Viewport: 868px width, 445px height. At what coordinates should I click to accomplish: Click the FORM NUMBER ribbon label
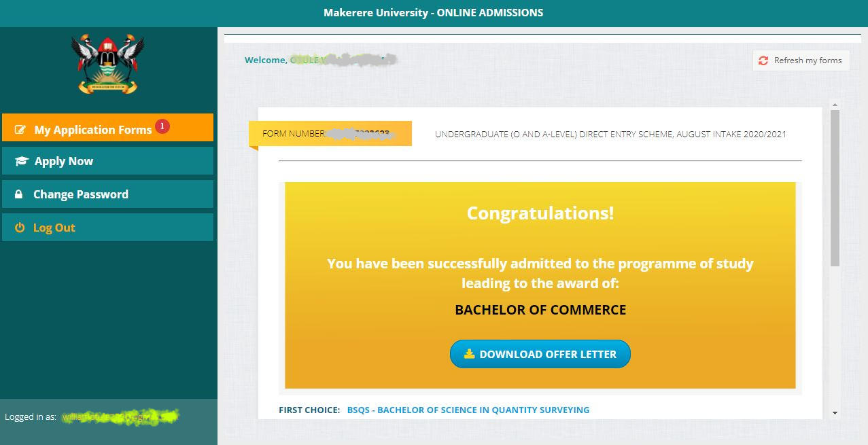coord(330,134)
